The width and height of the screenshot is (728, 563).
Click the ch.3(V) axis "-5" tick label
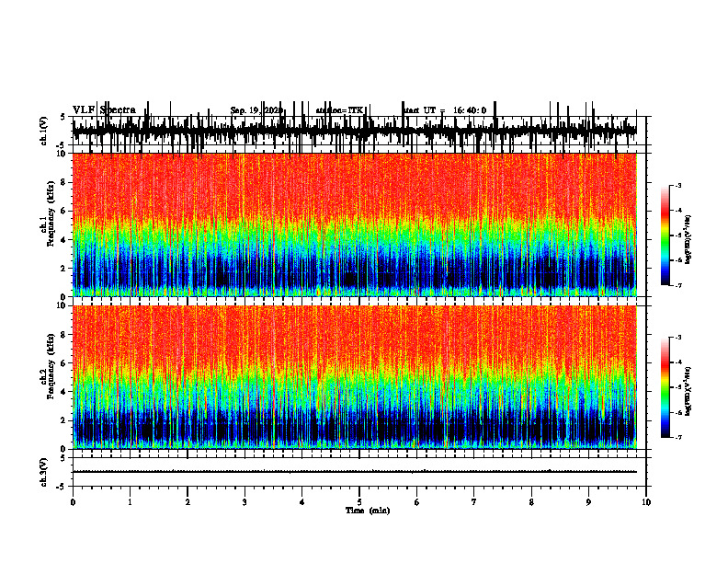[62, 487]
